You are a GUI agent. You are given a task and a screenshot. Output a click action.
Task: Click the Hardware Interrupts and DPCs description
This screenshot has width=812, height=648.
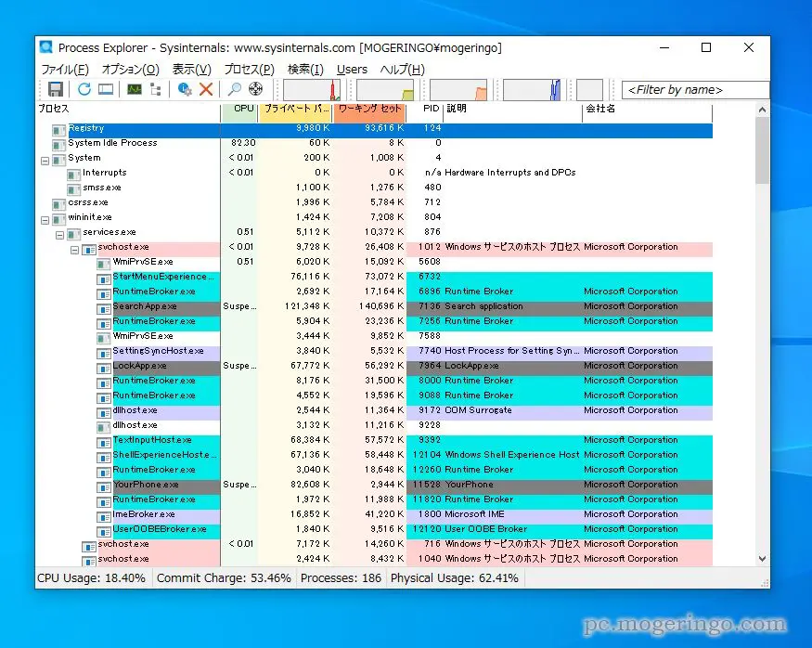(510, 173)
